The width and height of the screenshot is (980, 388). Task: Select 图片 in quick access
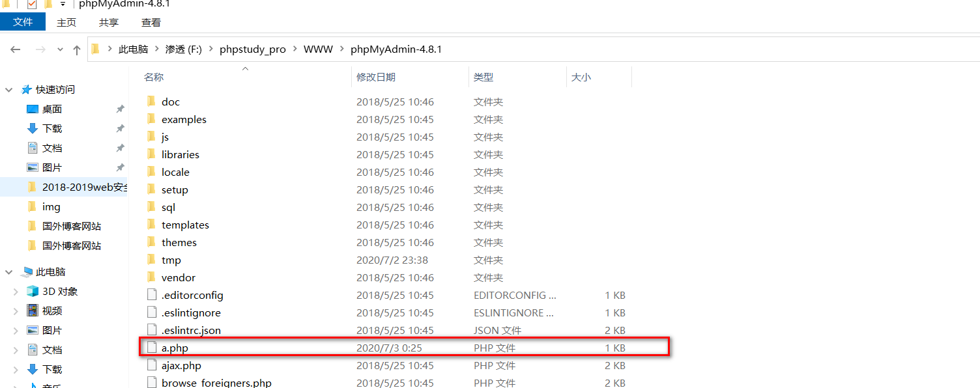(52, 168)
